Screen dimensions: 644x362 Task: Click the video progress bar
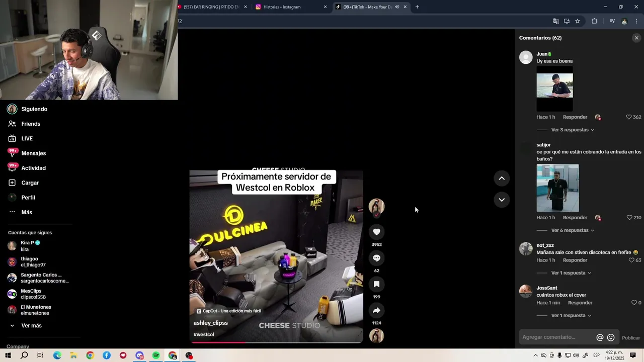[x=276, y=342]
